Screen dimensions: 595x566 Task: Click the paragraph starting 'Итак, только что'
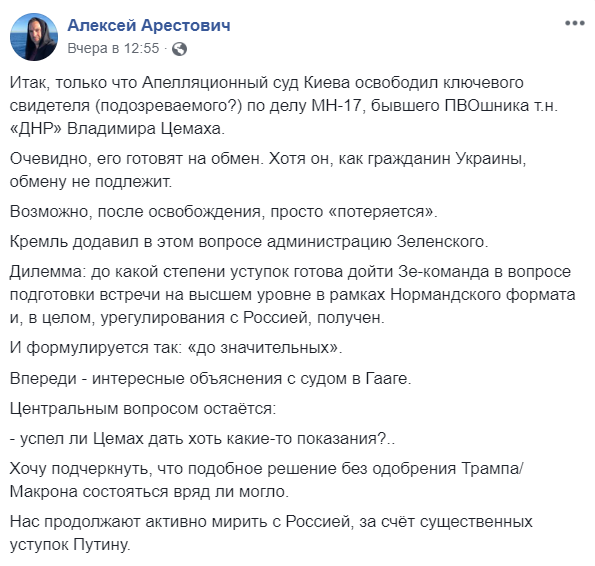pos(284,105)
